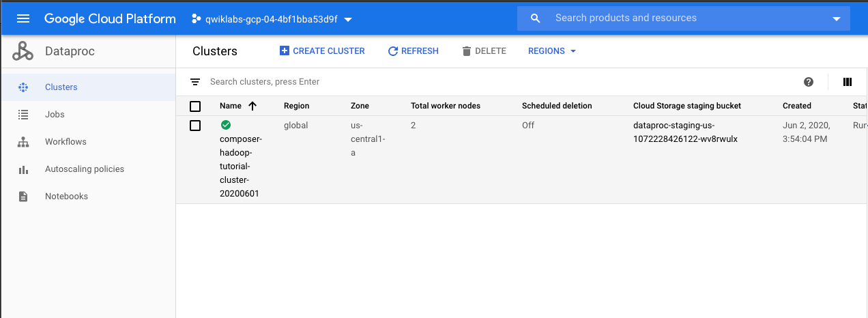Click the Notebooks document icon

(23, 197)
